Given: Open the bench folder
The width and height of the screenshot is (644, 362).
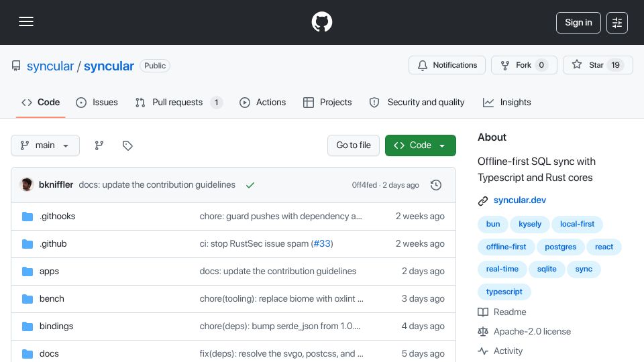Looking at the screenshot, I should click(x=52, y=299).
